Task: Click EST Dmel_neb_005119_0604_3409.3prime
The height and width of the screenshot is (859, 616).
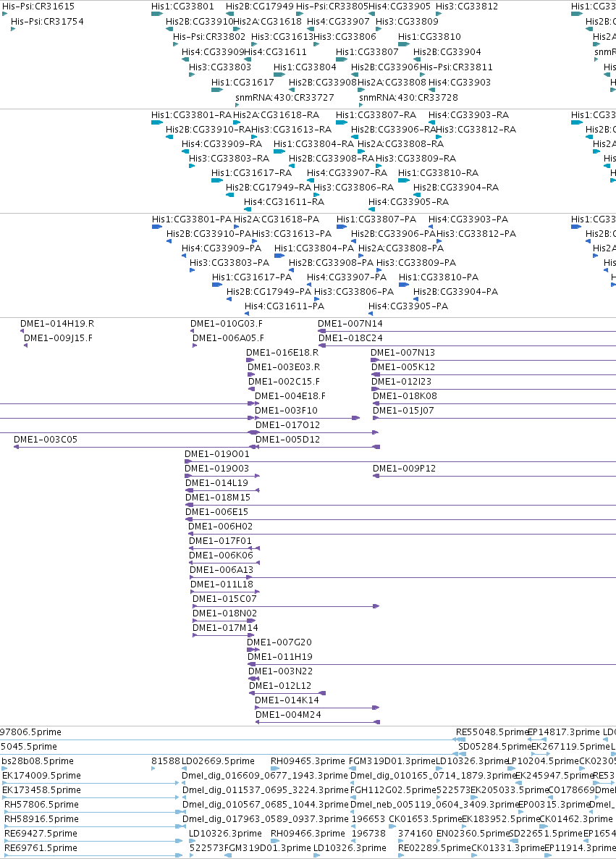Action: point(434,805)
